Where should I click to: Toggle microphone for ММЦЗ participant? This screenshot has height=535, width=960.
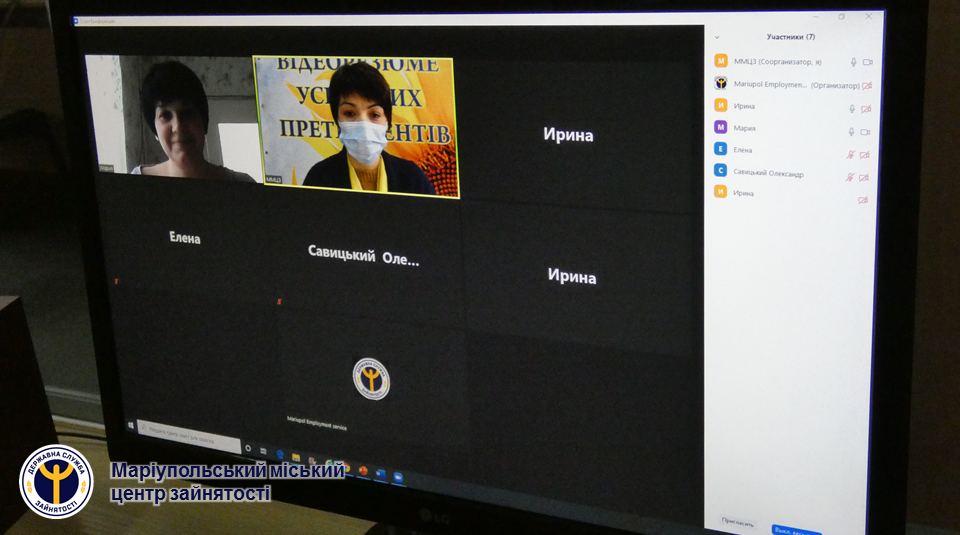click(x=853, y=62)
